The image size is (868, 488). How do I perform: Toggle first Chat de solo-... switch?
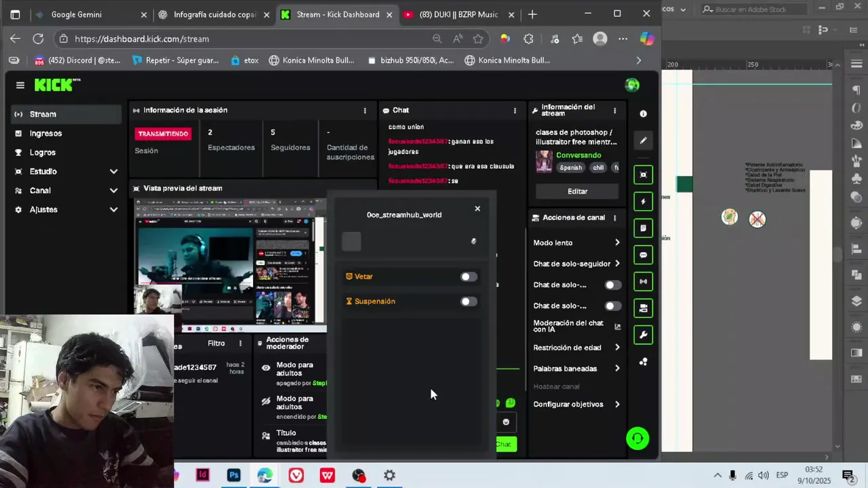[613, 285]
